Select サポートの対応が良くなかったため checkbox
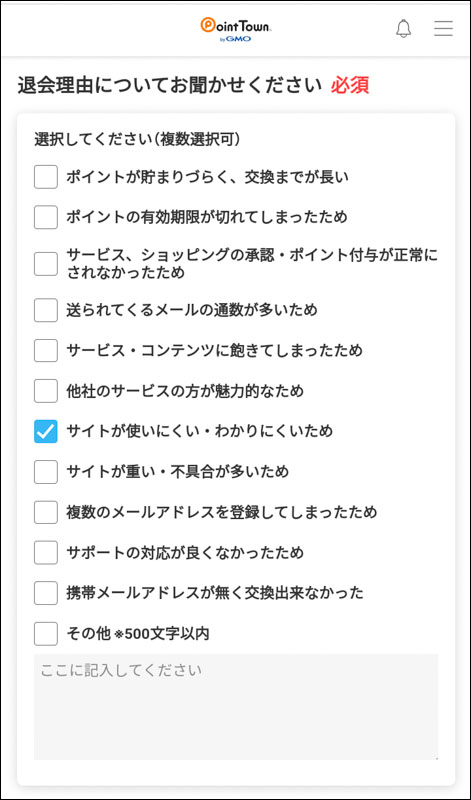Viewport: 471px width, 800px height. click(46, 553)
